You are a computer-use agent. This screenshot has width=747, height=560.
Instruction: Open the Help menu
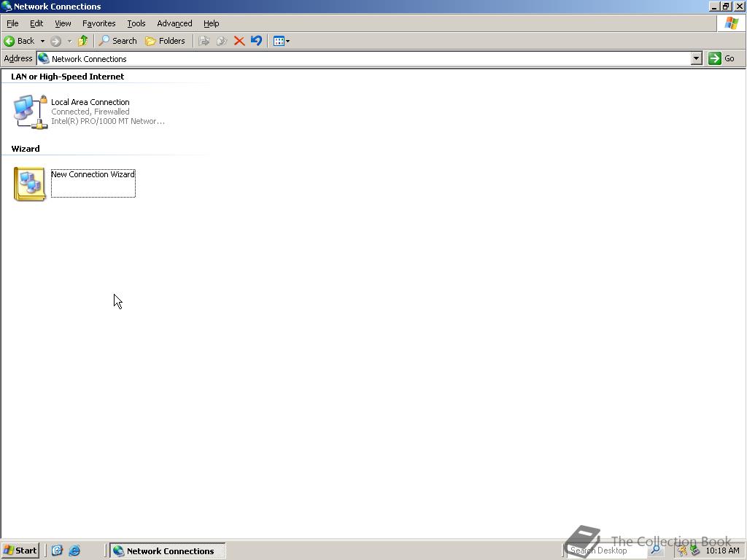pos(211,23)
